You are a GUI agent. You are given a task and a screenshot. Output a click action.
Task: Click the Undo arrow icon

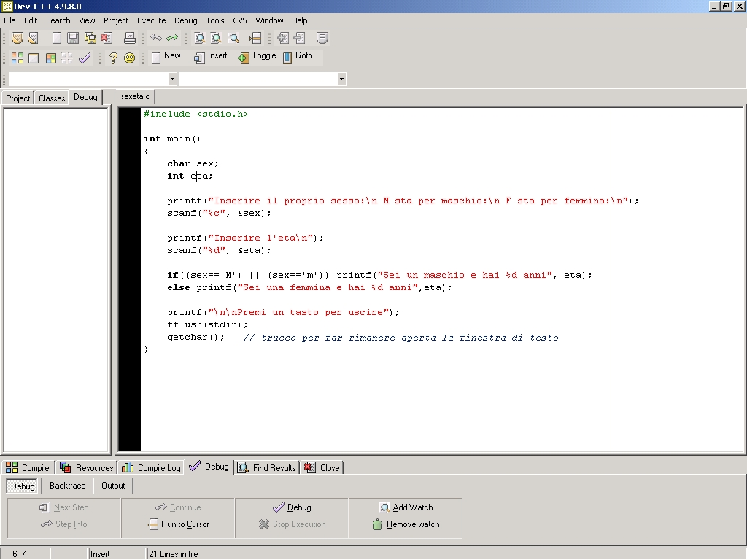tap(156, 38)
